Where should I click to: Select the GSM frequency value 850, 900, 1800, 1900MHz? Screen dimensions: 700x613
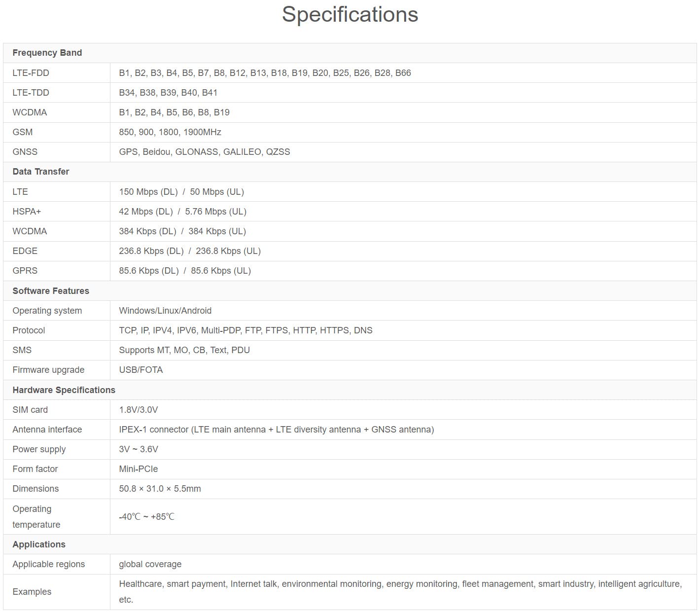point(170,132)
